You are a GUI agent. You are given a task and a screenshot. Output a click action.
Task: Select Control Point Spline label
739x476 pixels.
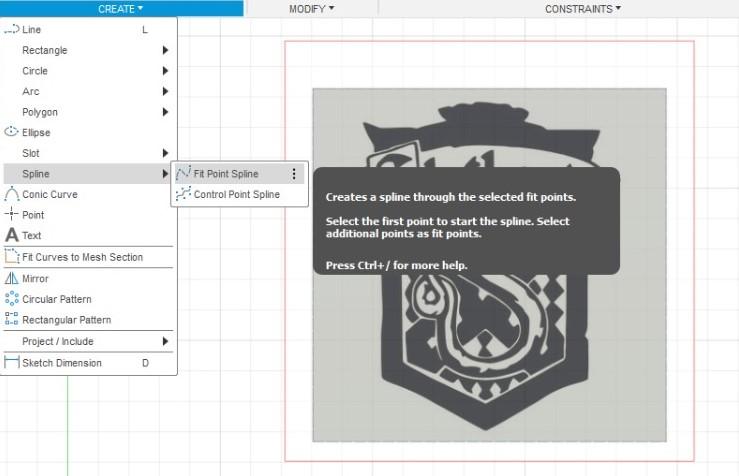point(237,194)
